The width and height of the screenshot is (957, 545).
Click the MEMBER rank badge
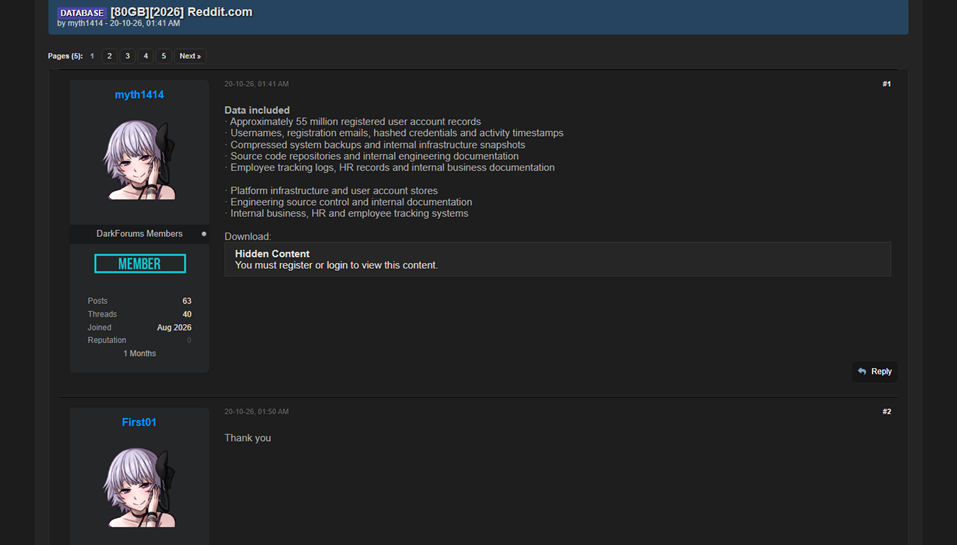[x=140, y=264]
